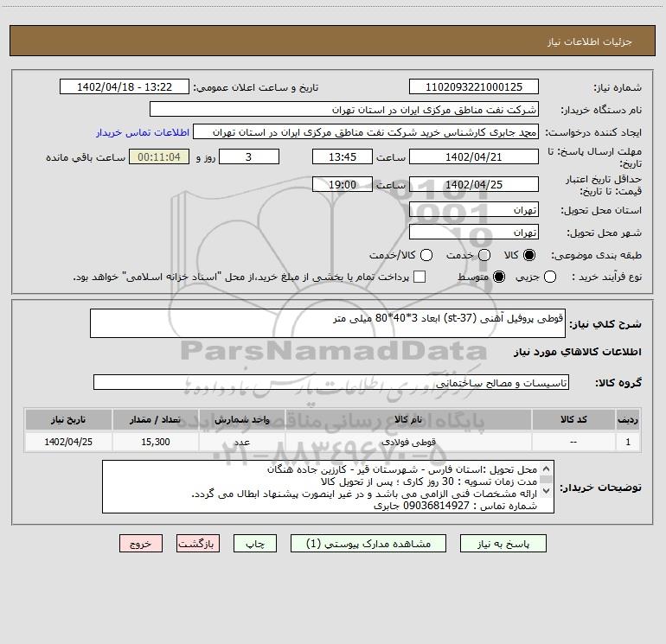Click the شماره نیاز field 1102093221000125
This screenshot has height=644, width=666.
click(x=474, y=87)
